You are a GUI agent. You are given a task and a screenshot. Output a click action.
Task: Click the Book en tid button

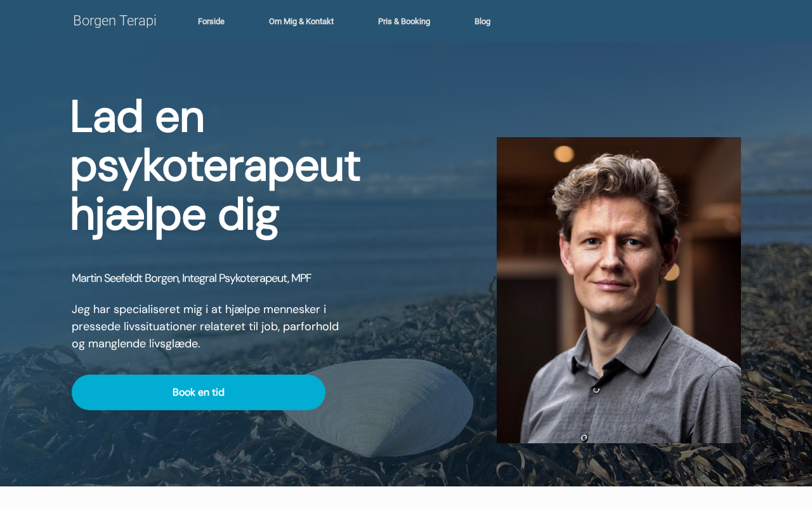[x=199, y=392]
